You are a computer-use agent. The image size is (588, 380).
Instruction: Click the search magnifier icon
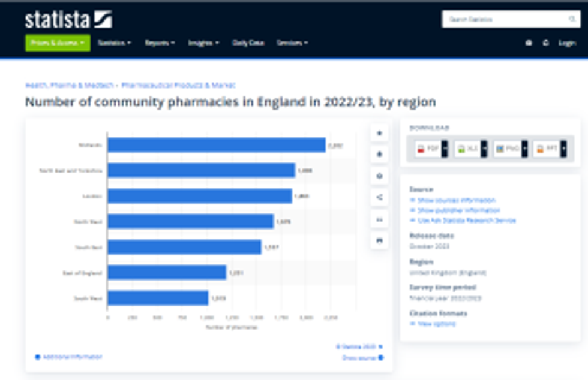pos(572,20)
